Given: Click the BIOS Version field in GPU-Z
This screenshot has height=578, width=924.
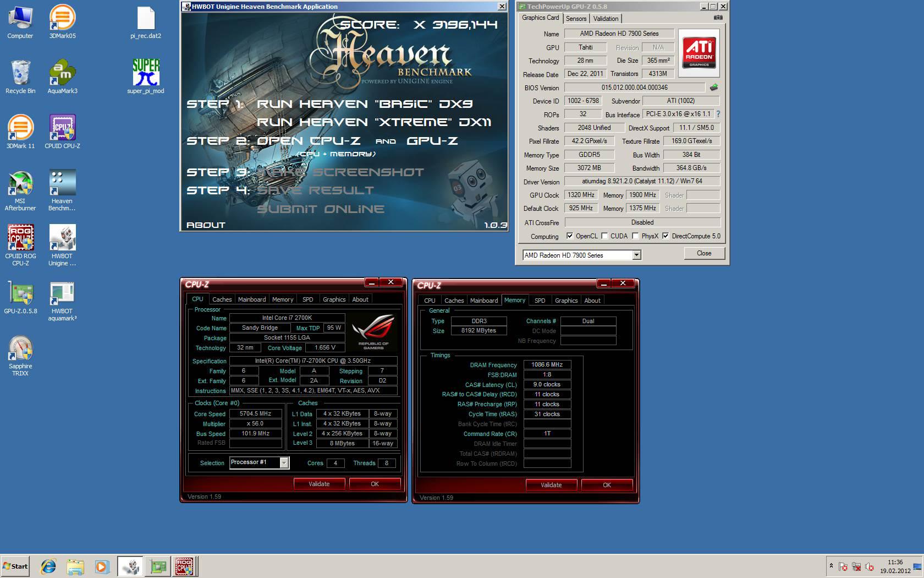Looking at the screenshot, I should click(634, 88).
